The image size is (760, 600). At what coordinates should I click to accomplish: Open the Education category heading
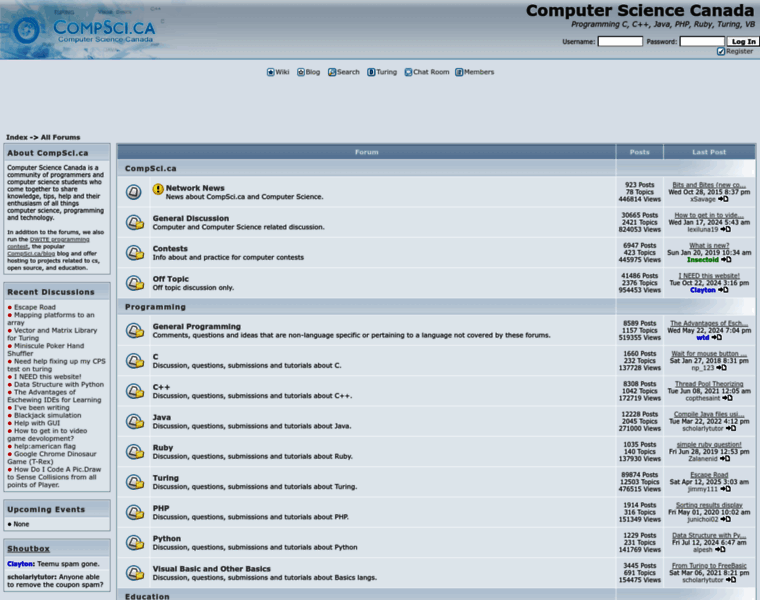click(147, 596)
